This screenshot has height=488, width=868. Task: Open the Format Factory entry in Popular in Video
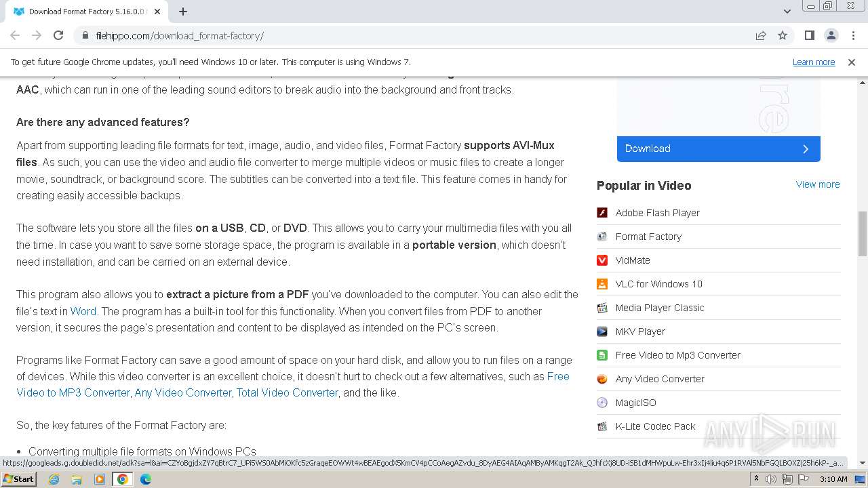click(648, 237)
